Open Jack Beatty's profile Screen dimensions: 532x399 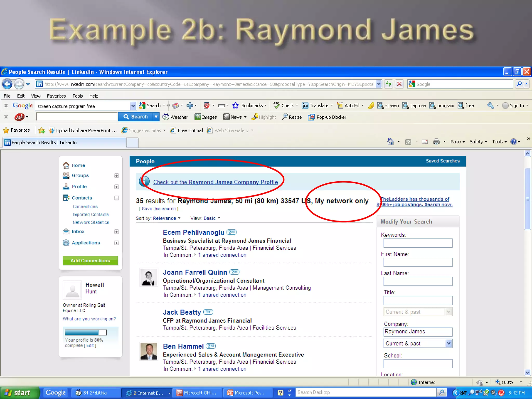182,312
